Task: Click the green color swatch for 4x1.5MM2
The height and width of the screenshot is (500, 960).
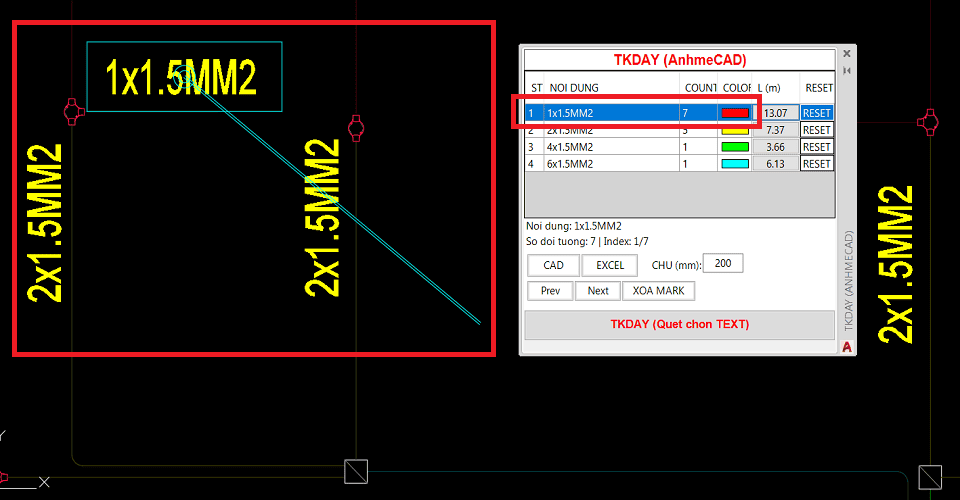Action: [735, 147]
